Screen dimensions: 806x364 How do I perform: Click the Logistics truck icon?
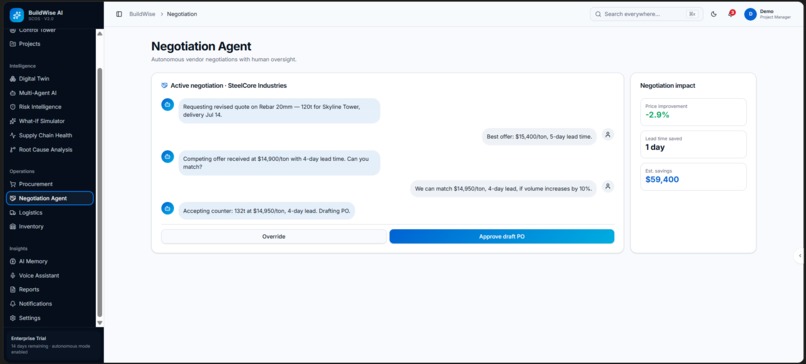[13, 213]
